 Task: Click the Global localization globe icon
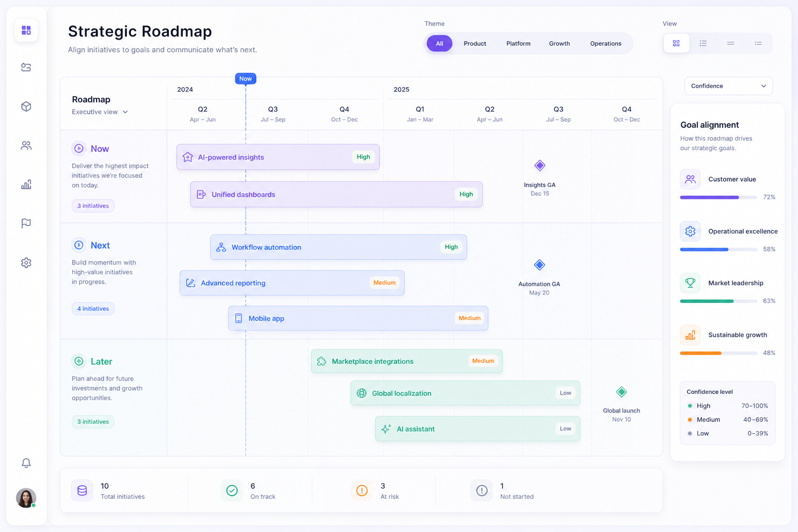click(362, 393)
